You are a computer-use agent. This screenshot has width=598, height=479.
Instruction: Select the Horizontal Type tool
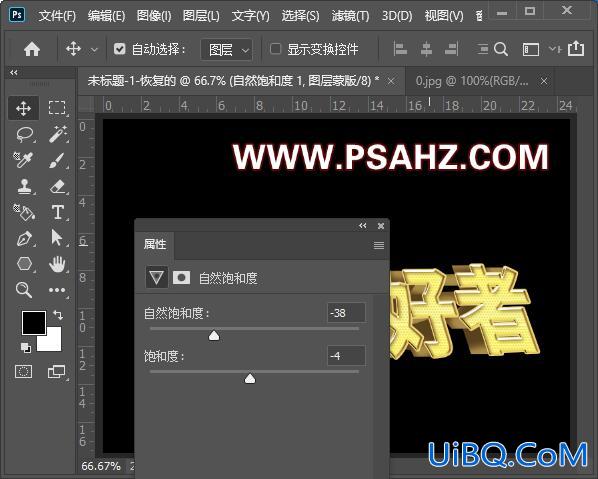pos(58,212)
